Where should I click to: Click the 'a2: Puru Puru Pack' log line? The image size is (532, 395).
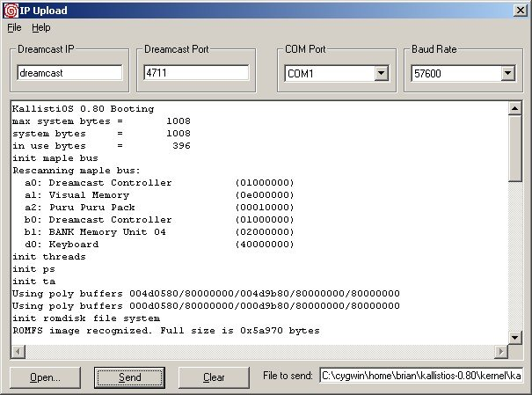click(x=159, y=208)
